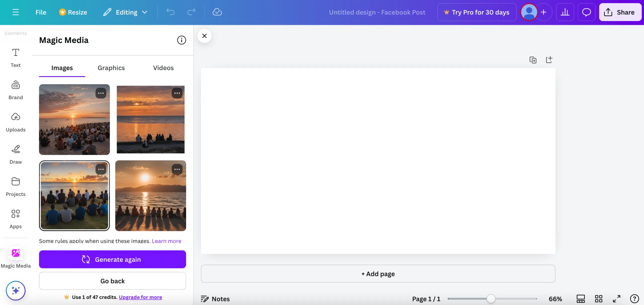Open the help question mark icon
The height and width of the screenshot is (305, 644).
(x=634, y=299)
